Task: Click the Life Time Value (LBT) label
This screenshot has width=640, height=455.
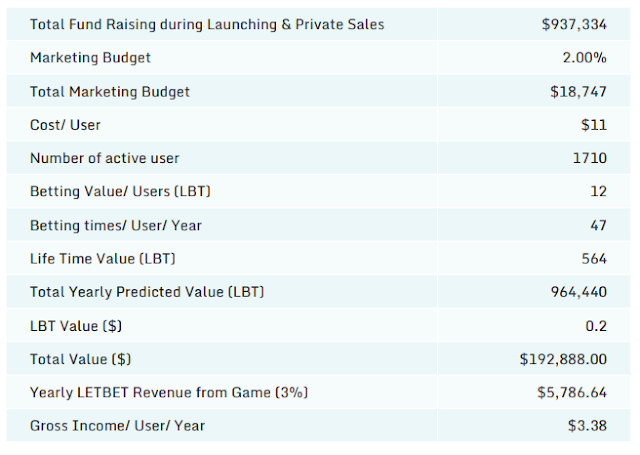Action: click(x=103, y=259)
